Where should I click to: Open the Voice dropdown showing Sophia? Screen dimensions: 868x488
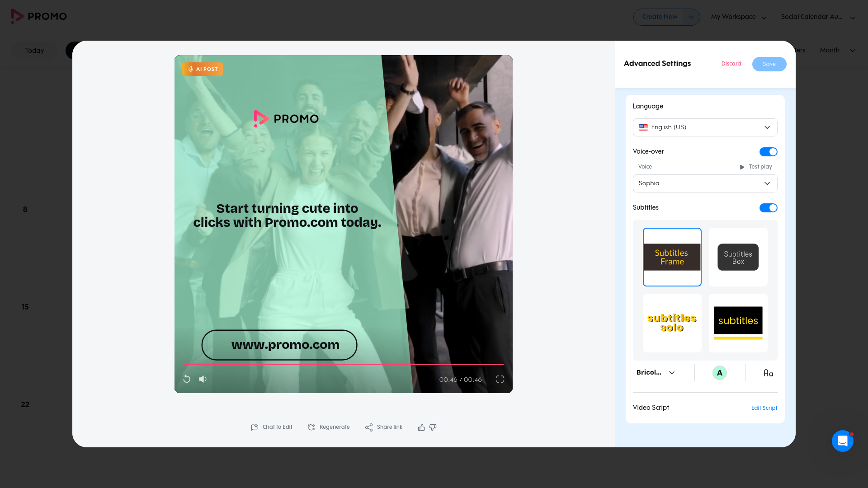[705, 183]
